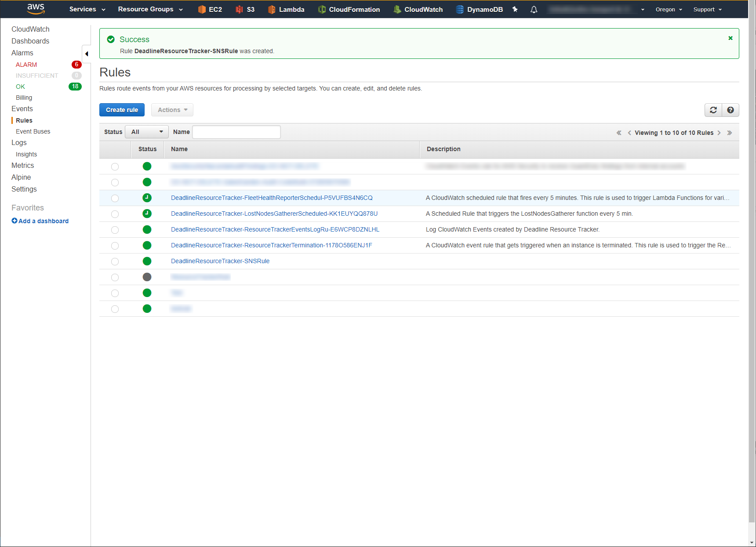The height and width of the screenshot is (547, 756).
Task: Select radio button for FleetHealthReporterSchedul rule
Action: coord(115,198)
